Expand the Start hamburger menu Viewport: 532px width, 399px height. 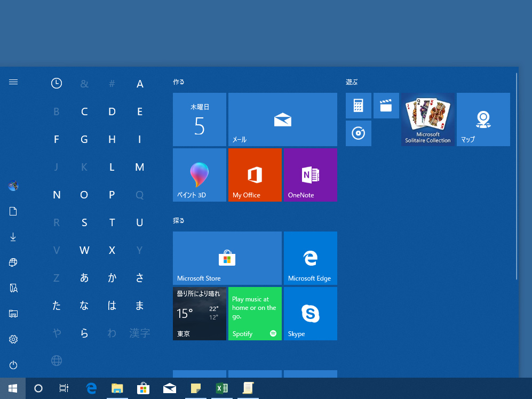coord(13,82)
